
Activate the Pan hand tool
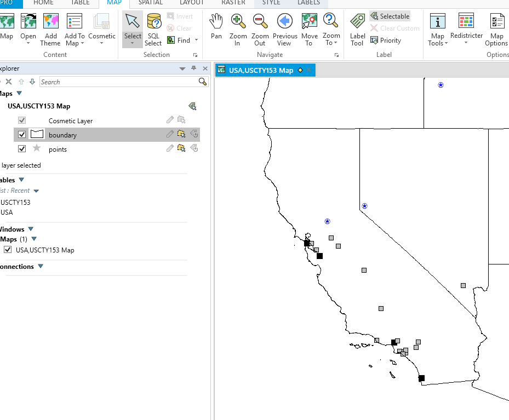216,22
